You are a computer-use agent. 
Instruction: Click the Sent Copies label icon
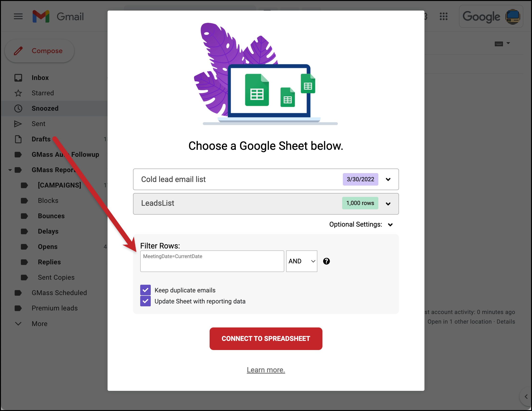tap(24, 277)
